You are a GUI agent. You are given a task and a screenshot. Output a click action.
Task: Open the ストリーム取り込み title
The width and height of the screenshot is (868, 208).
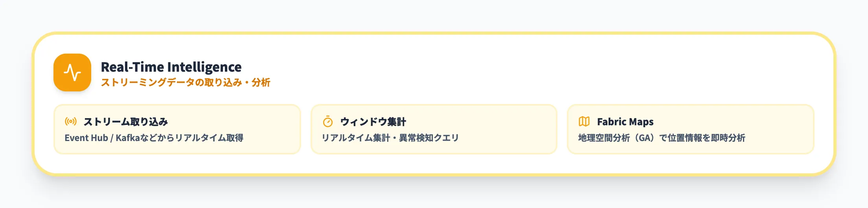coord(126,122)
